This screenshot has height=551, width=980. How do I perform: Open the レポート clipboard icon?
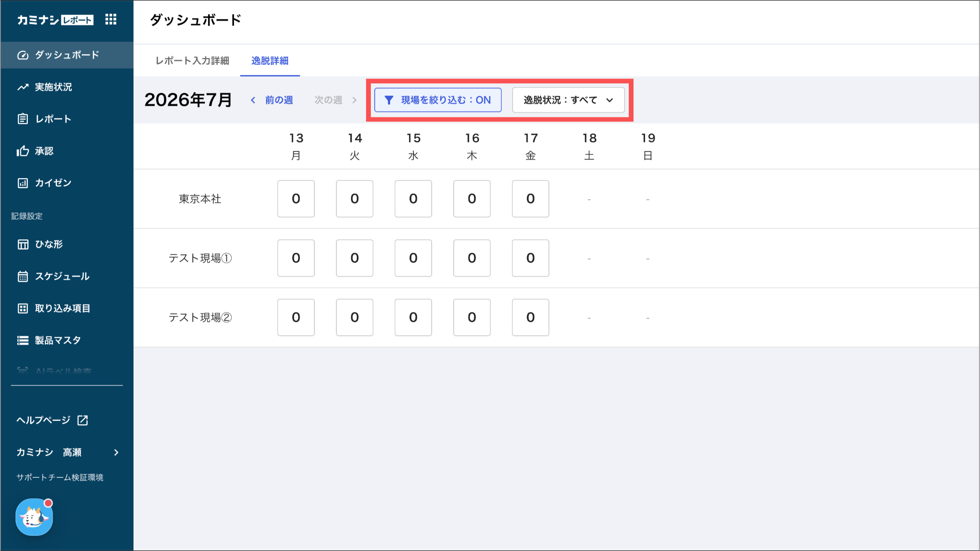click(x=22, y=119)
